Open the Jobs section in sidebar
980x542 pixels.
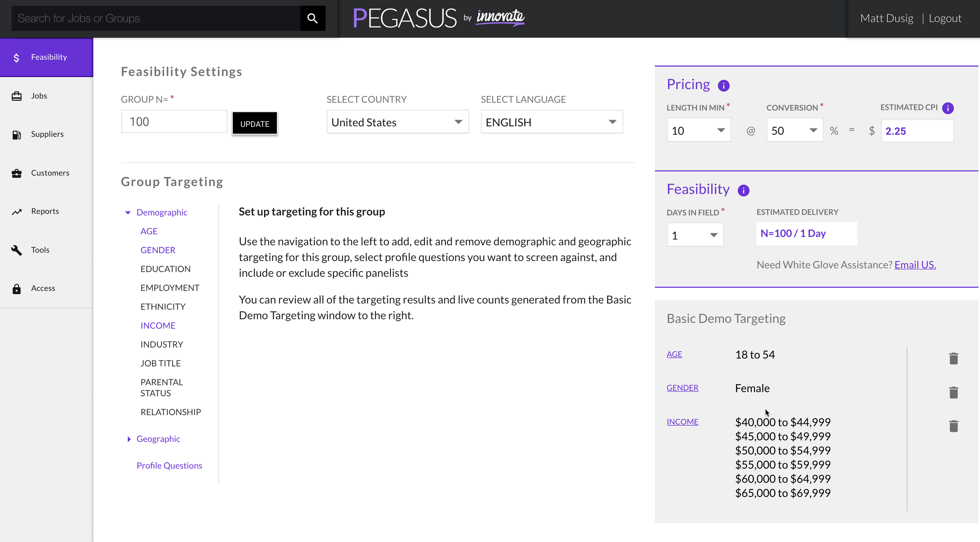coord(39,95)
